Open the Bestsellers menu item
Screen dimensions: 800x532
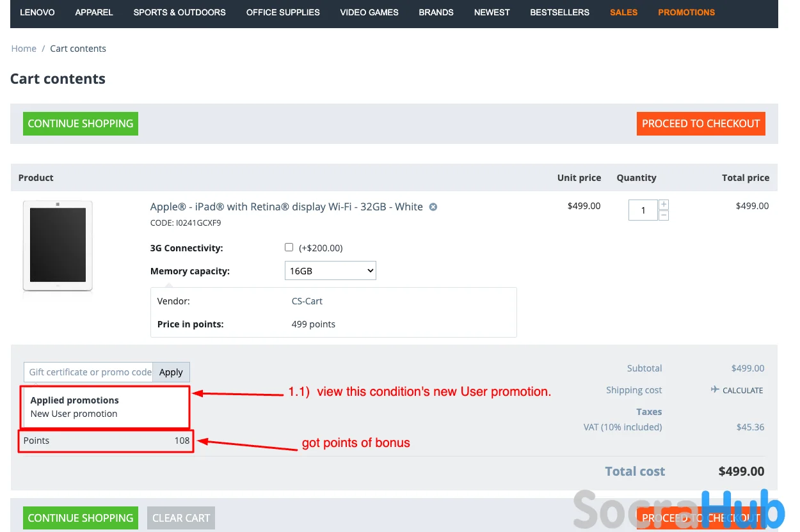(x=559, y=12)
